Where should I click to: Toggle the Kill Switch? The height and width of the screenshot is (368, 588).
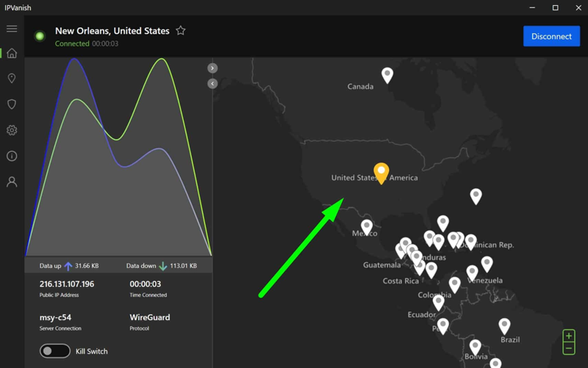tap(55, 351)
